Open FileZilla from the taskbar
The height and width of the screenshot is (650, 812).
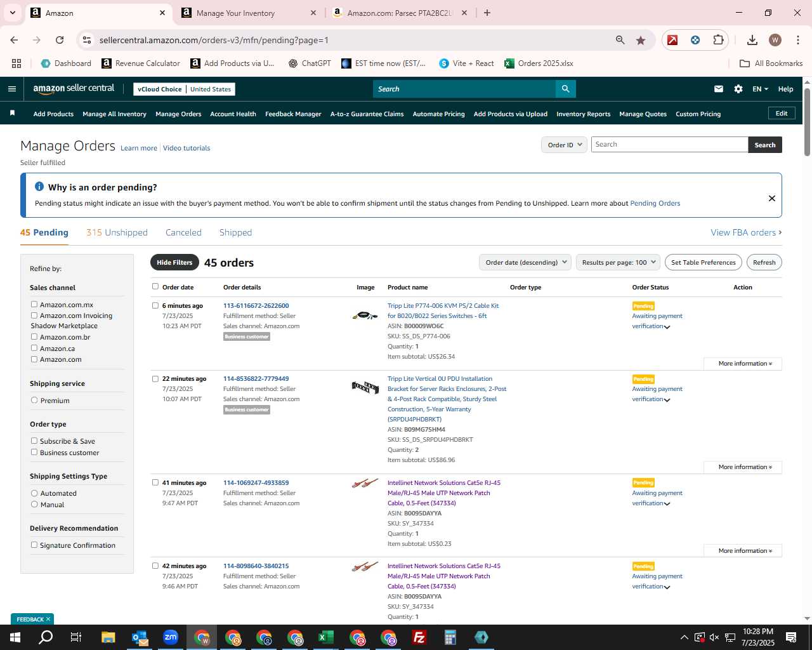(x=419, y=637)
